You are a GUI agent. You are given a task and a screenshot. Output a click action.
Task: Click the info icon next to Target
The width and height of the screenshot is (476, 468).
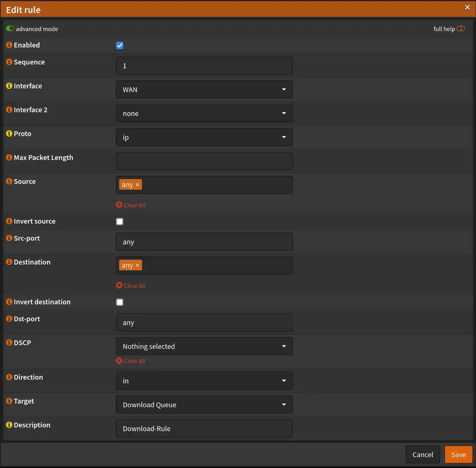pyautogui.click(x=9, y=401)
